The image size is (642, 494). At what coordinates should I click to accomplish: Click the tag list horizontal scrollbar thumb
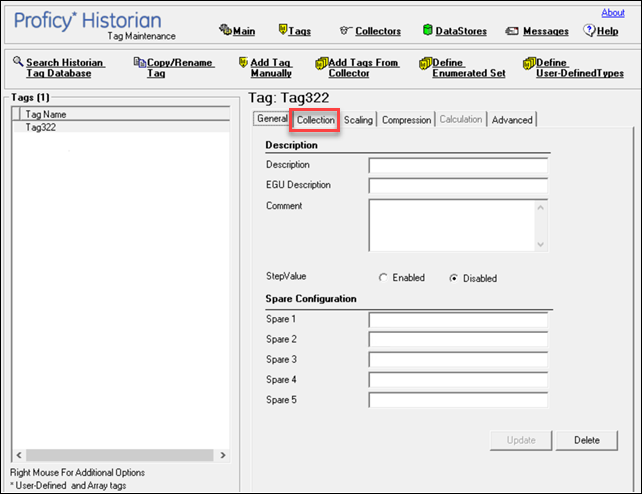coord(120,455)
